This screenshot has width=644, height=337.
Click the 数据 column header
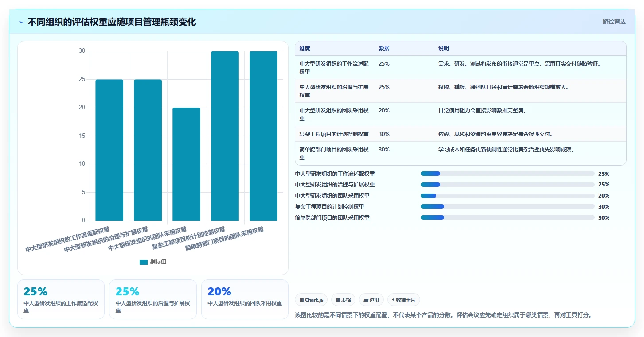pos(384,49)
